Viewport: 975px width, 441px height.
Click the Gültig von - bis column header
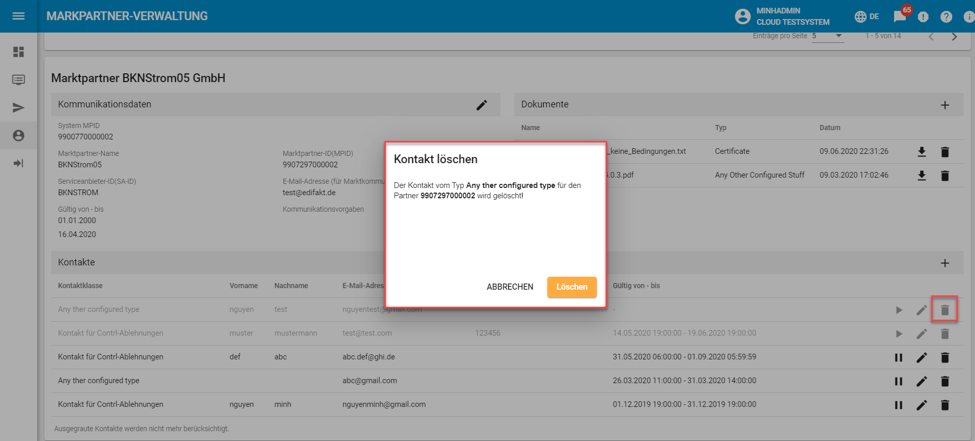pyautogui.click(x=637, y=285)
